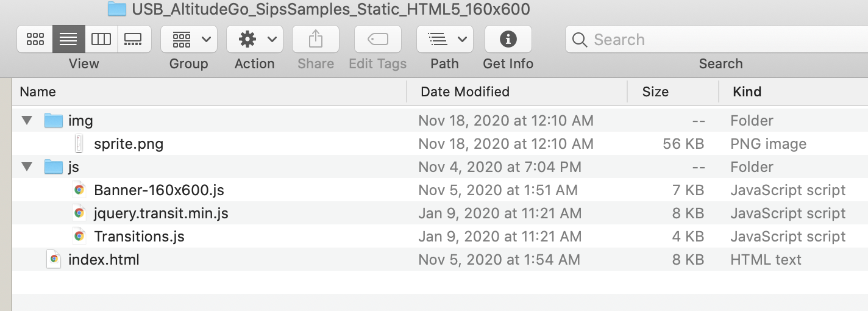Viewport: 868px width, 311px height.
Task: Click the Get Info icon
Action: [508, 40]
